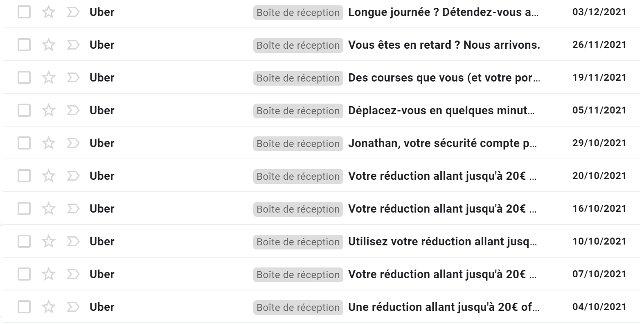Image resolution: width=644 pixels, height=324 pixels.
Task: Star the Uber email dated 03/12/2021
Action: click(x=49, y=12)
